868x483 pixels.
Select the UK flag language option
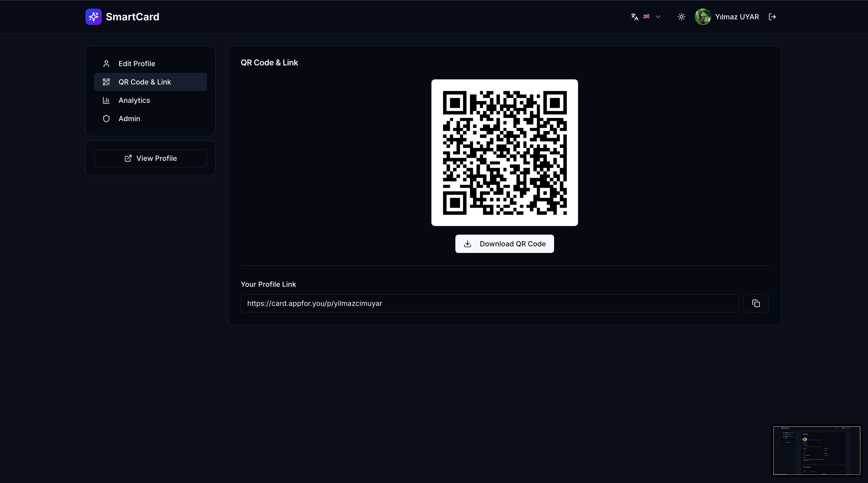pyautogui.click(x=646, y=17)
